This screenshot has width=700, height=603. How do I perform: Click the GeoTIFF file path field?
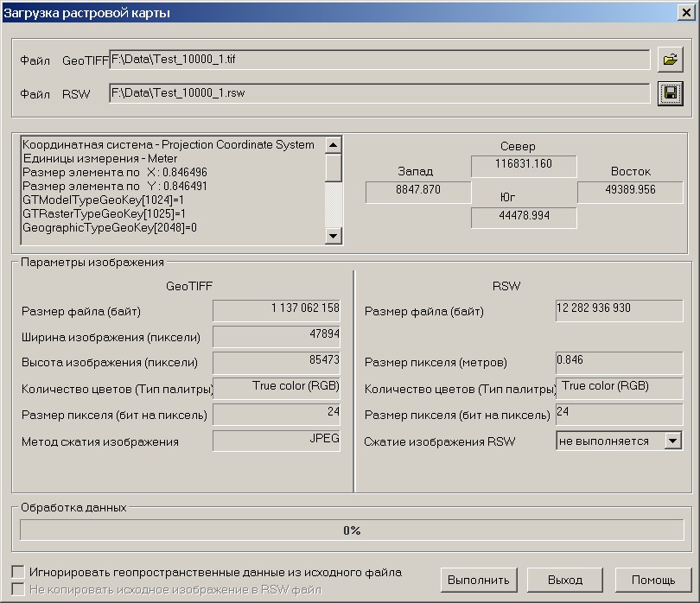click(379, 60)
